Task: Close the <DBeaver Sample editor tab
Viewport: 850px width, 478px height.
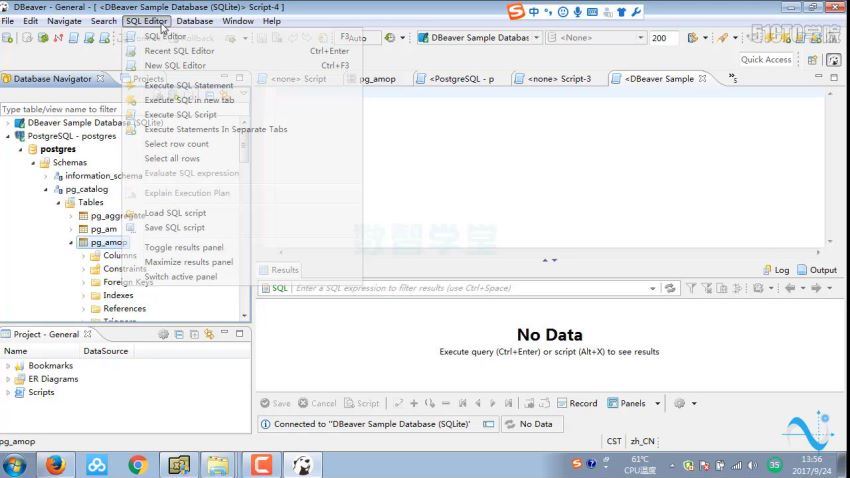Action: 703,79
